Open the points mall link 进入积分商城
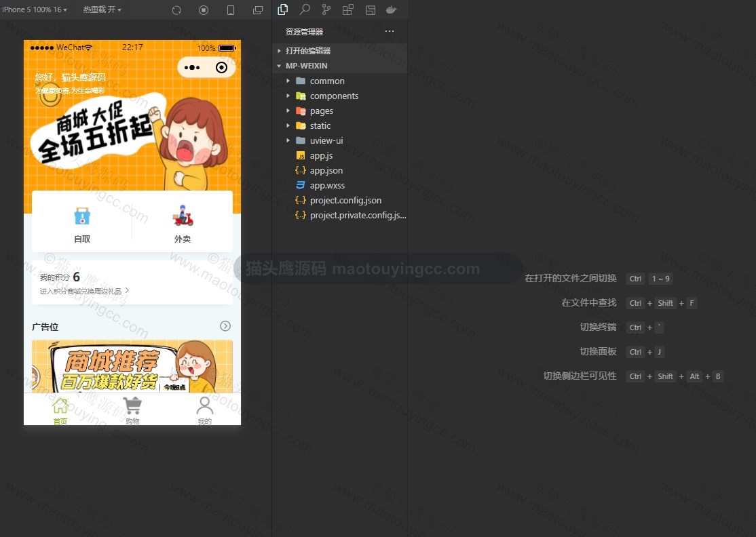 click(x=84, y=292)
